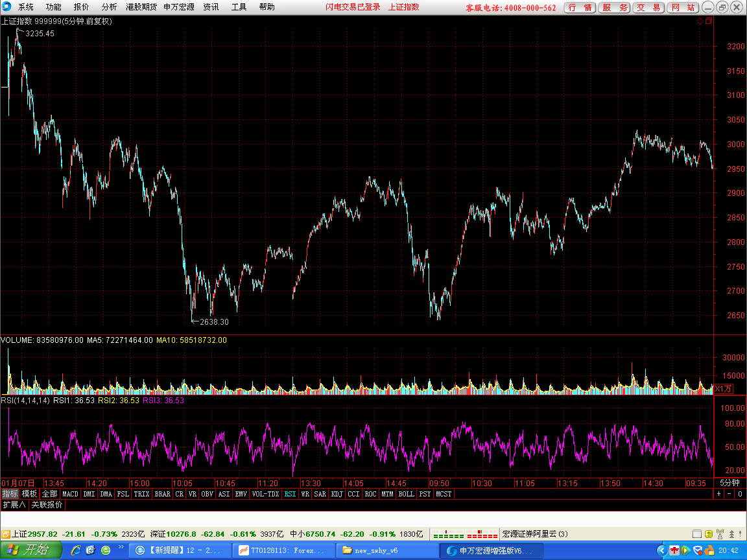Viewport: 747px width, 560px height.
Task: Switch to the WR indicator
Action: (x=305, y=494)
